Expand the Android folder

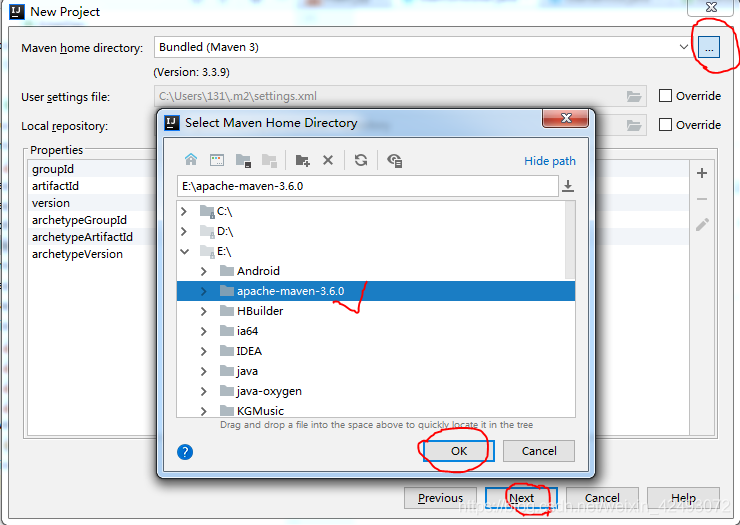(x=203, y=271)
